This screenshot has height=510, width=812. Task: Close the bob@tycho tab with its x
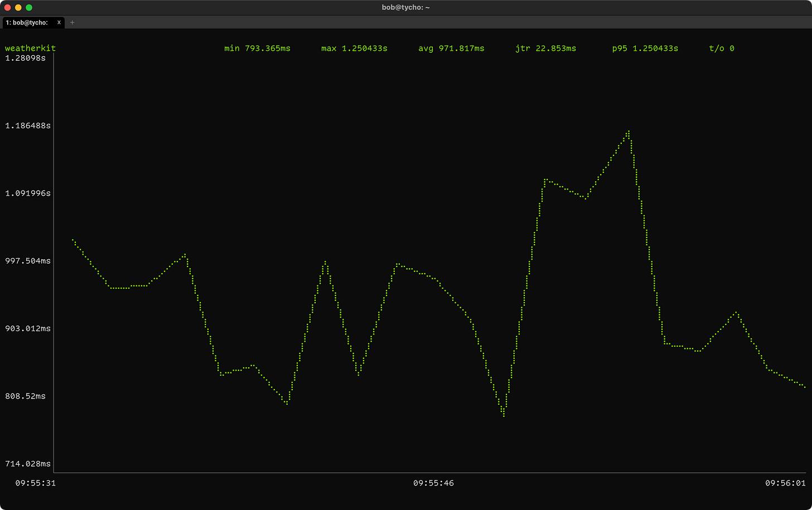[x=59, y=22]
